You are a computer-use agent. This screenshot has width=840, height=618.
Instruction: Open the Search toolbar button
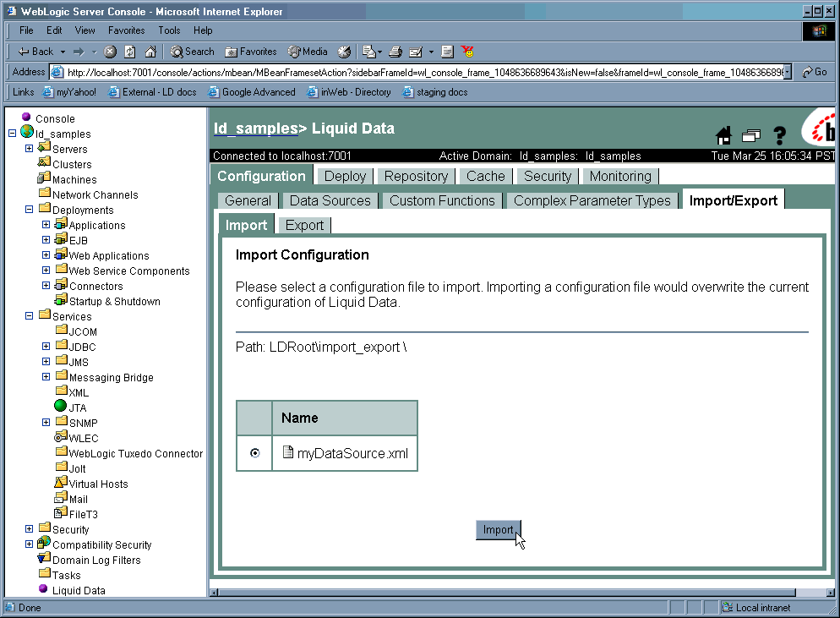click(x=193, y=52)
